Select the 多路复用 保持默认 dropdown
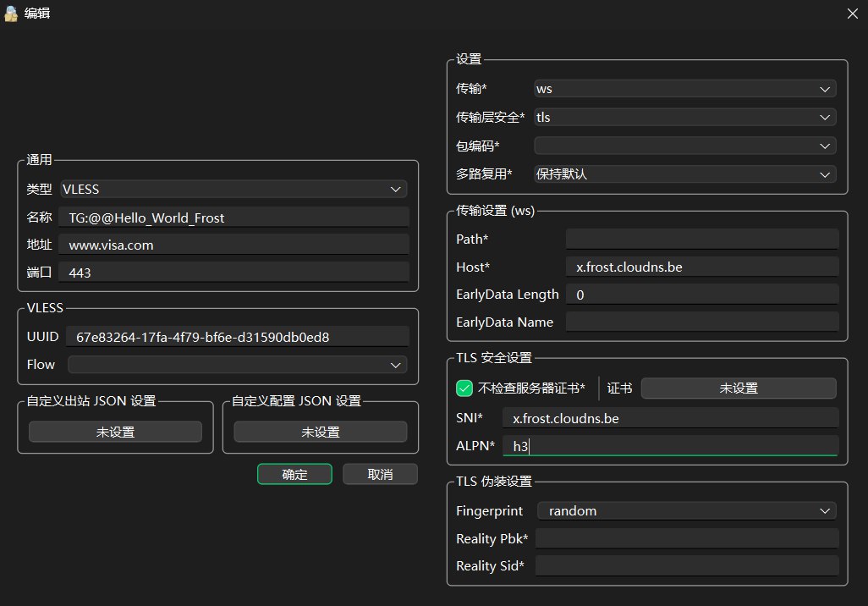868x606 pixels. click(x=684, y=174)
